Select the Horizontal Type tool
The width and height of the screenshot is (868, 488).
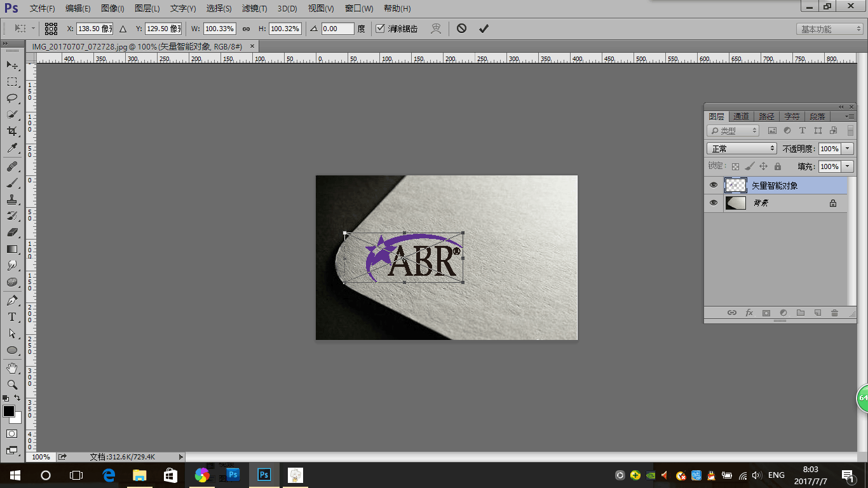pyautogui.click(x=12, y=316)
